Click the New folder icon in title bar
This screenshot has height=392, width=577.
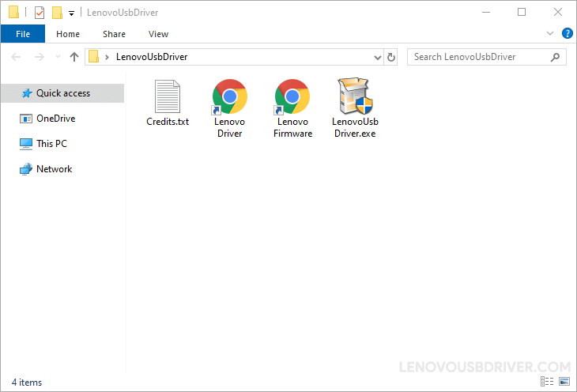coord(57,13)
